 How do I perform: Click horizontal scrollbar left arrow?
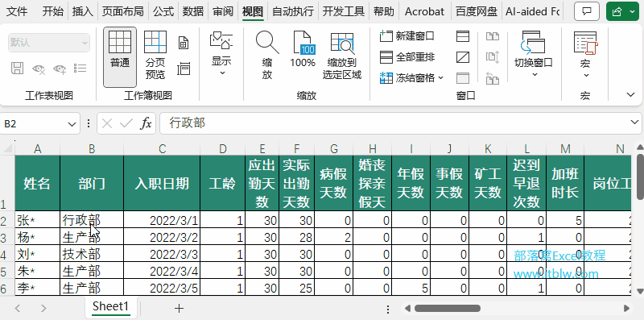pyautogui.click(x=407, y=308)
